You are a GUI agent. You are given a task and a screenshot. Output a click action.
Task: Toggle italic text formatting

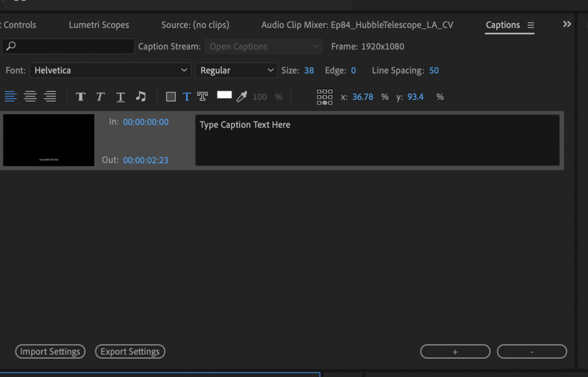tap(100, 97)
